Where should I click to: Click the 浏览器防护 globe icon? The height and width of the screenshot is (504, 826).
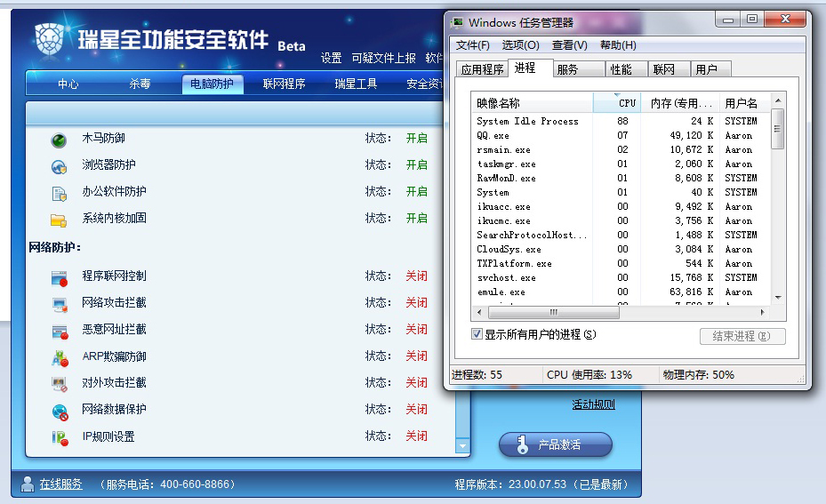tap(59, 167)
